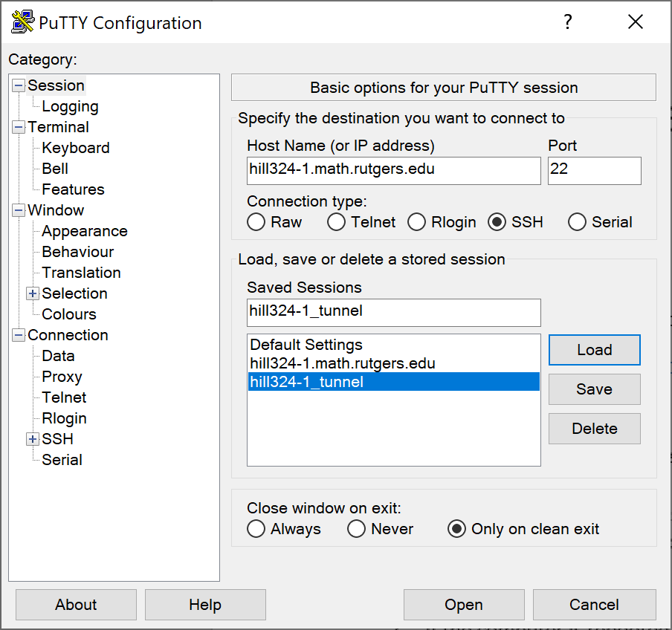The image size is (672, 630).
Task: Close the PuTTY Configuration window
Action: point(635,22)
